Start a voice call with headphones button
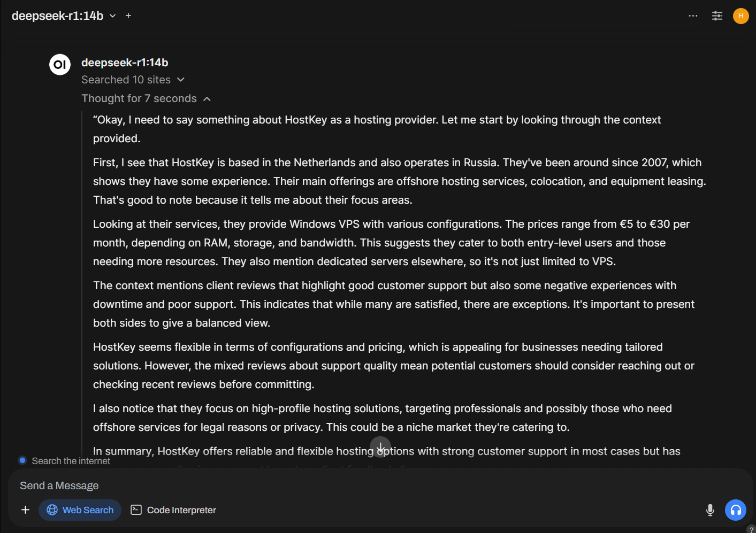756x533 pixels. (735, 510)
